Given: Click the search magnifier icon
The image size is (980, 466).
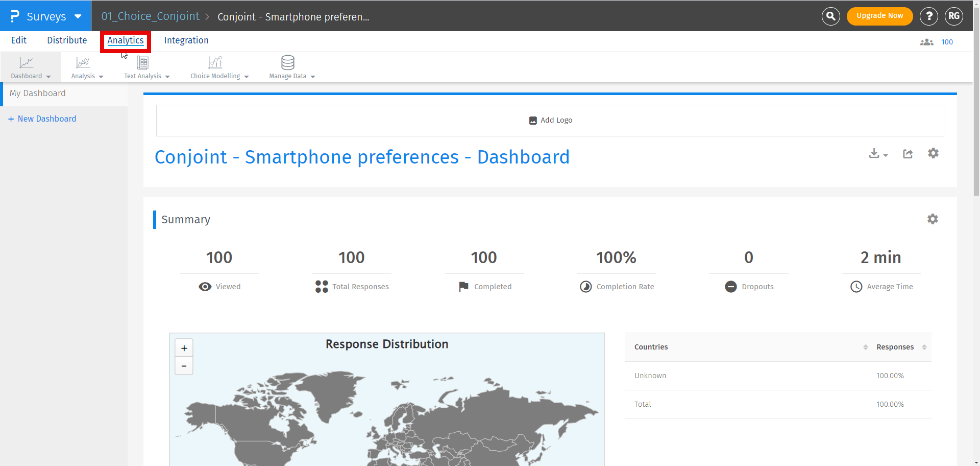Looking at the screenshot, I should [x=830, y=16].
